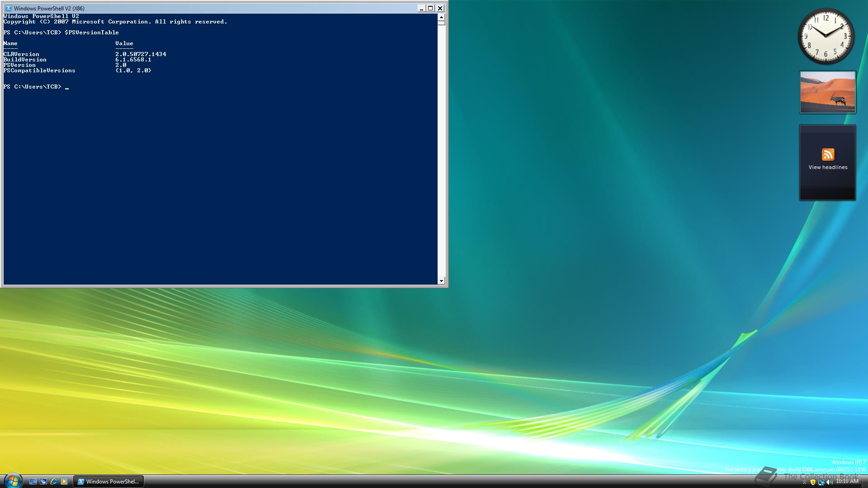868x488 pixels.
Task: Open the volume speaker tray icon
Action: point(829,482)
